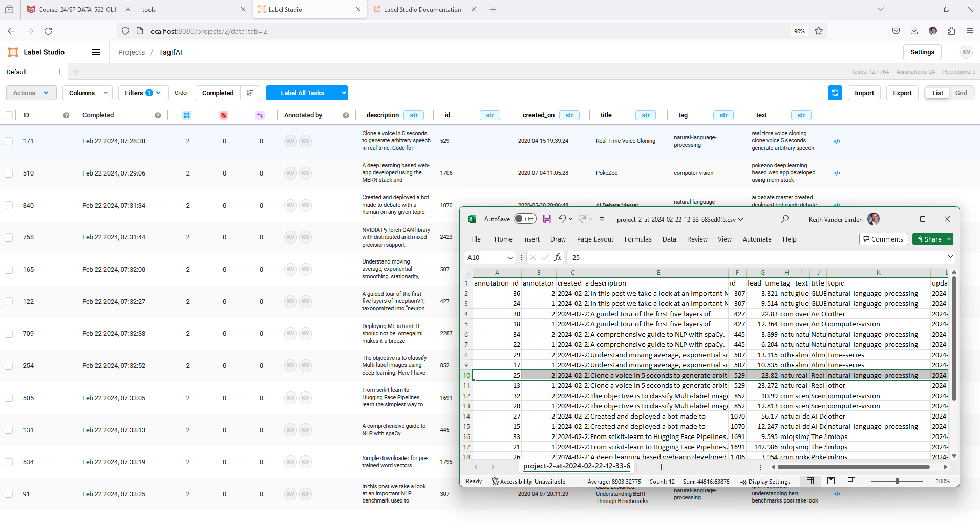Click the Export button
The width and height of the screenshot is (980, 524).
pos(902,93)
